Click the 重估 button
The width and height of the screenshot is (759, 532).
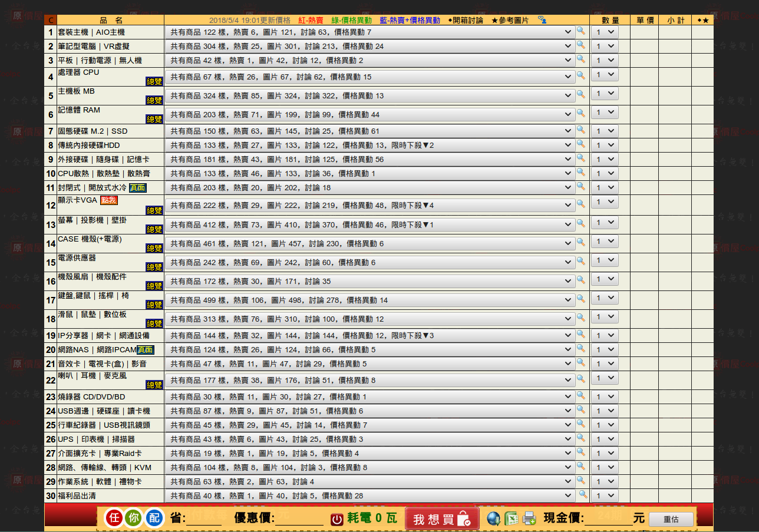tap(671, 520)
